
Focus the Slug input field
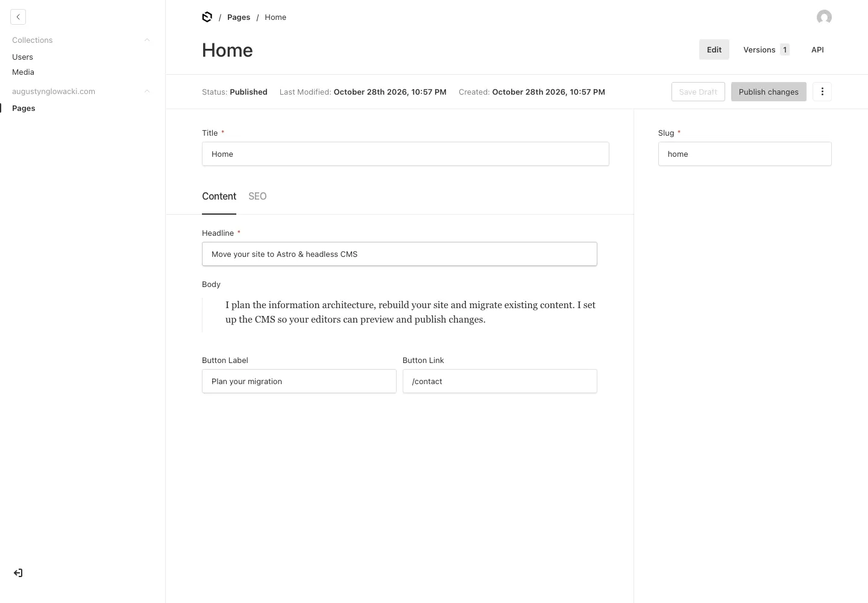coord(744,154)
